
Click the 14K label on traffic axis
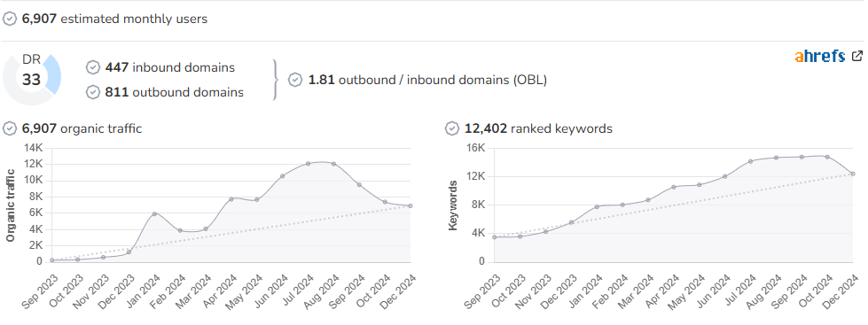tap(33, 148)
